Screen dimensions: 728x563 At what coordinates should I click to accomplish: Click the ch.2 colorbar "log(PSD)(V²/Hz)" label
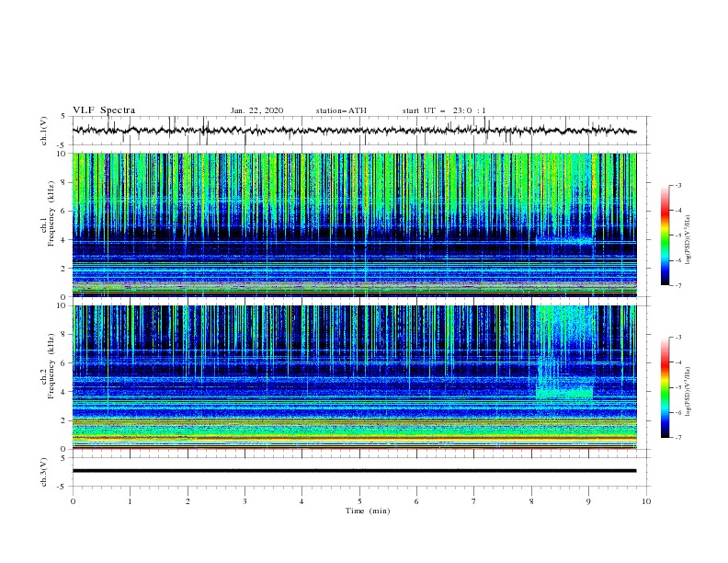point(688,392)
